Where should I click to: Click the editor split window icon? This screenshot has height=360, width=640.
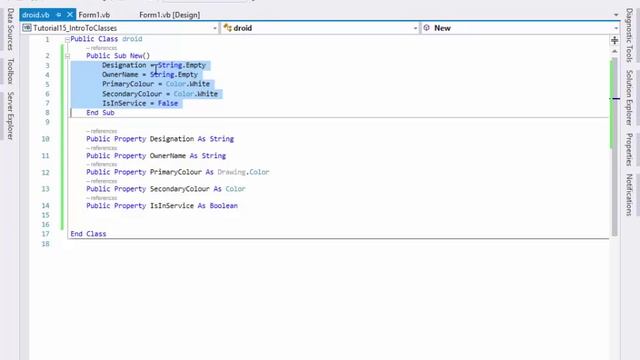tap(614, 40)
